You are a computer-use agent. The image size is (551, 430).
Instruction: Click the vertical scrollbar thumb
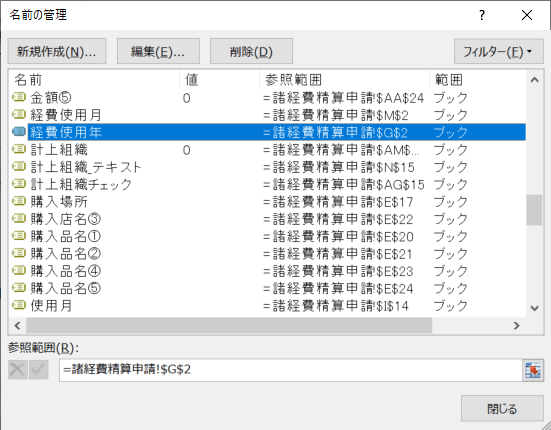(x=534, y=210)
